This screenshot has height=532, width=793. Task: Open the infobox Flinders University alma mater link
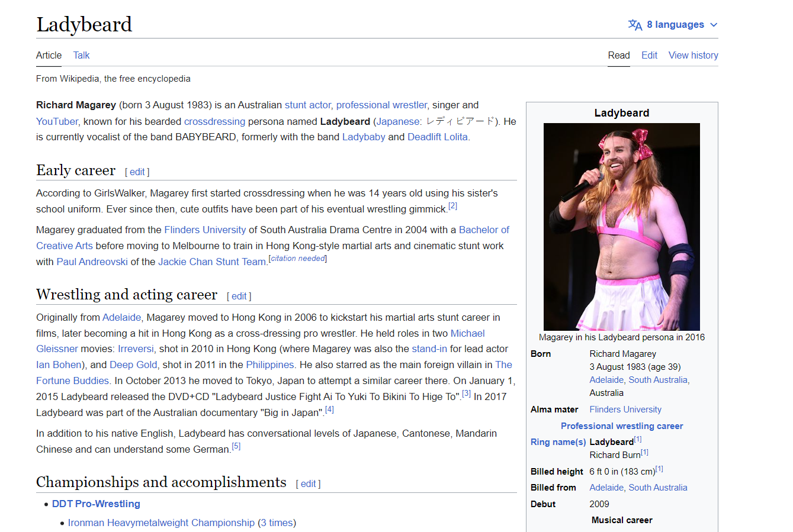625,410
